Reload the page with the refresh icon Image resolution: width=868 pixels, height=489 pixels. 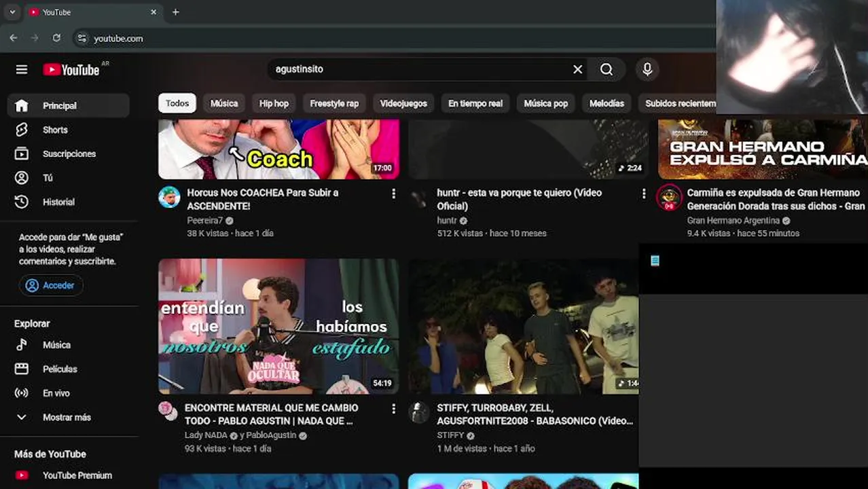coord(56,38)
